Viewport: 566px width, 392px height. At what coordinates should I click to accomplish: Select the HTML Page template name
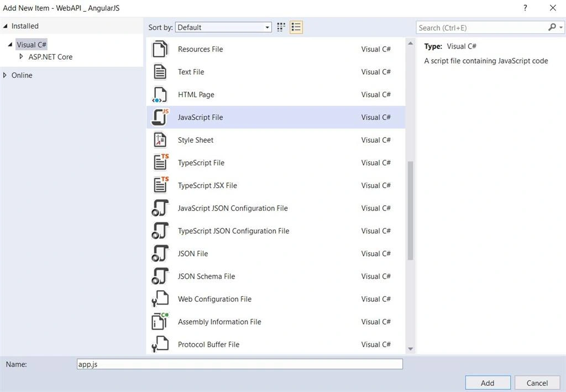coord(196,95)
